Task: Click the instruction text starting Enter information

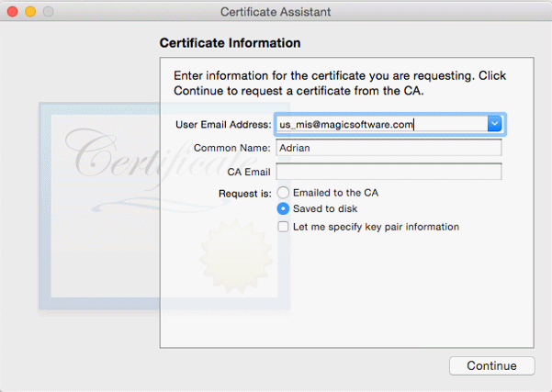Action: (340, 83)
